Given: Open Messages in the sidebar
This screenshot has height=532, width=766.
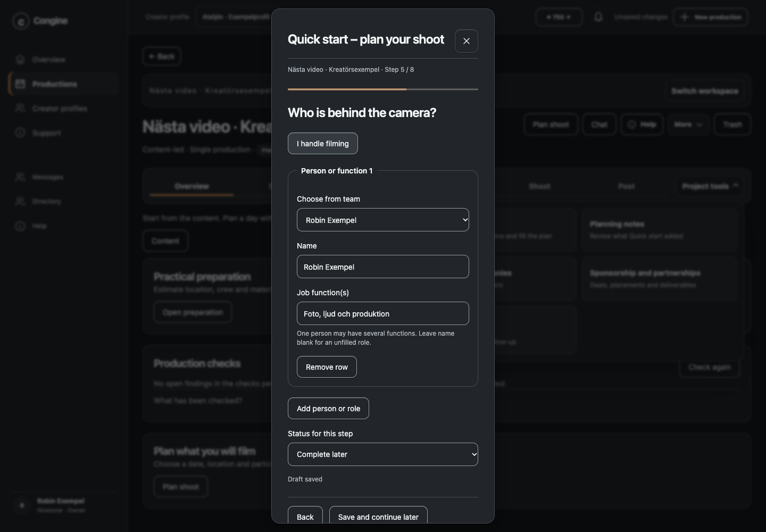Looking at the screenshot, I should [64, 177].
